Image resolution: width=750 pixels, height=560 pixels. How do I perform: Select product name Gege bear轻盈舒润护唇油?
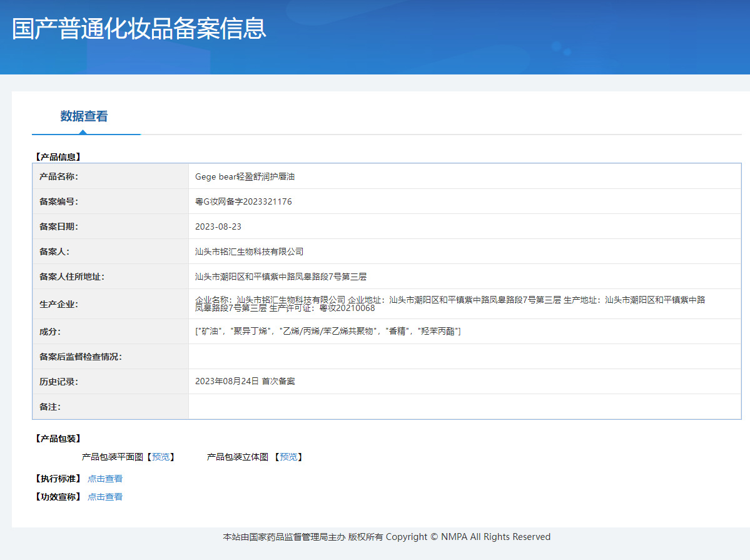tap(245, 176)
